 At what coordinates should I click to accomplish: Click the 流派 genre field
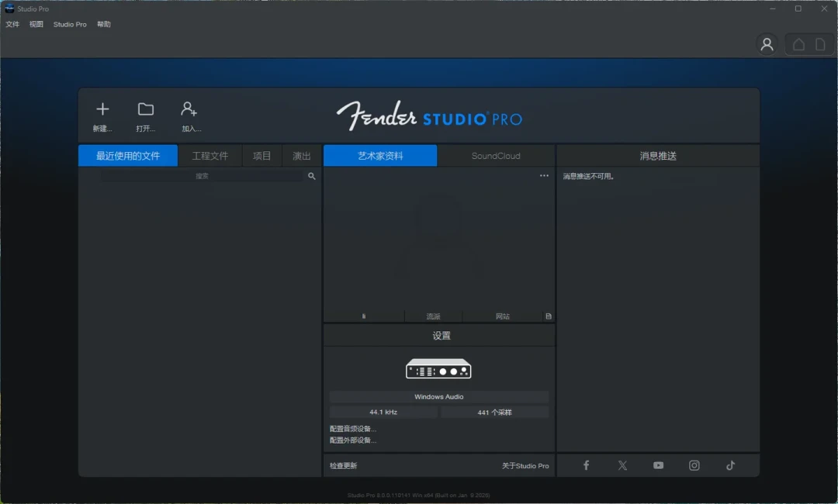tap(434, 316)
